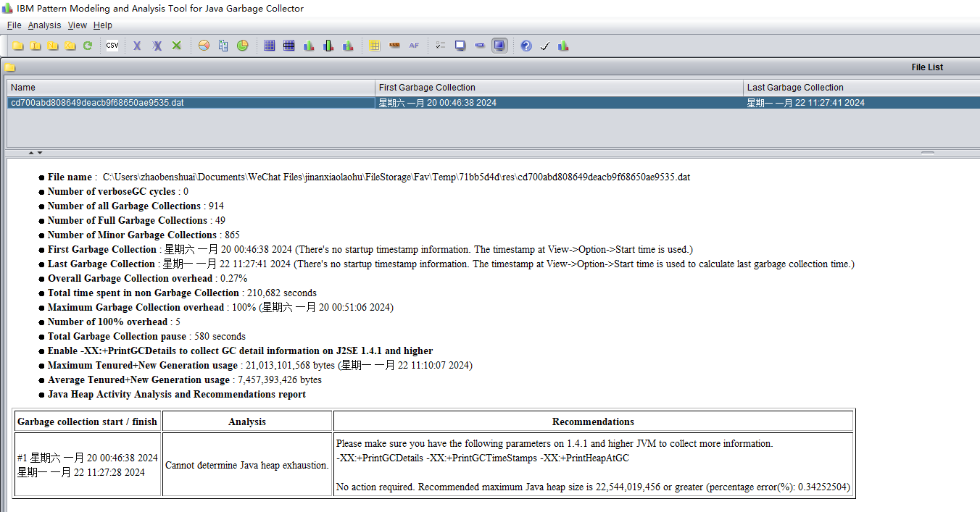The image size is (980, 512).
Task: Click the green refresh arrow icon
Action: point(88,46)
